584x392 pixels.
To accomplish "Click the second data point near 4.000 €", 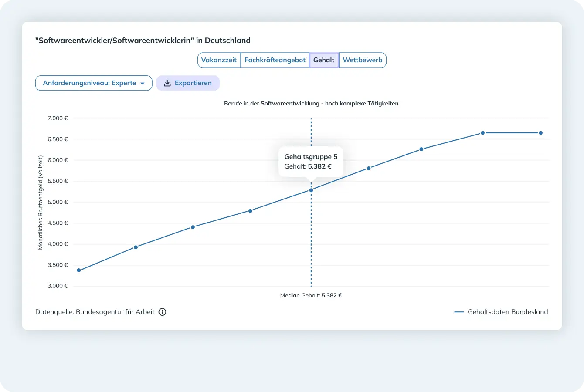I will (136, 247).
